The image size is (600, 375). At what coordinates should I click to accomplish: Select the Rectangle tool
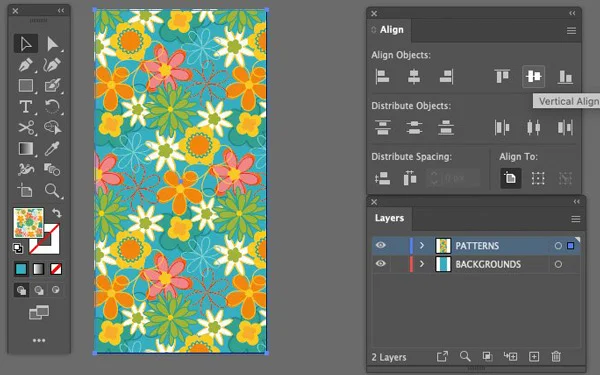coord(26,86)
